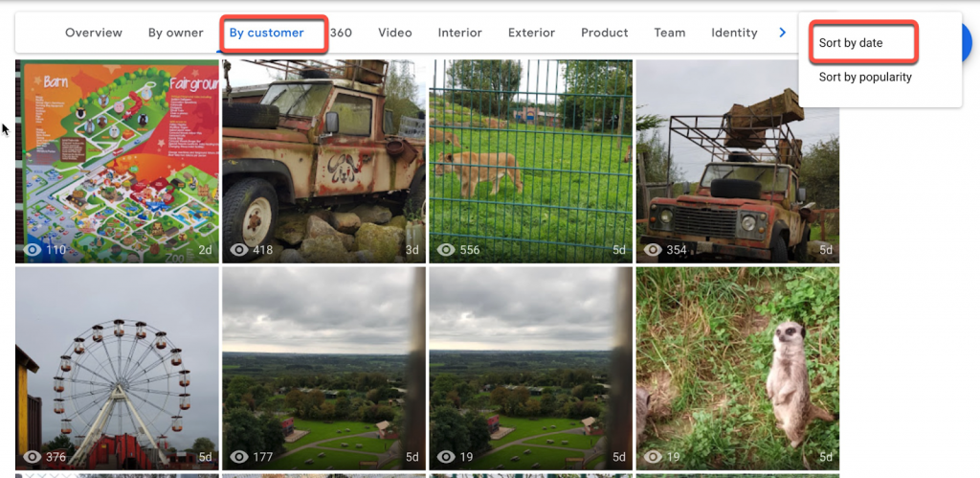Select the By customer tab

pos(266,33)
